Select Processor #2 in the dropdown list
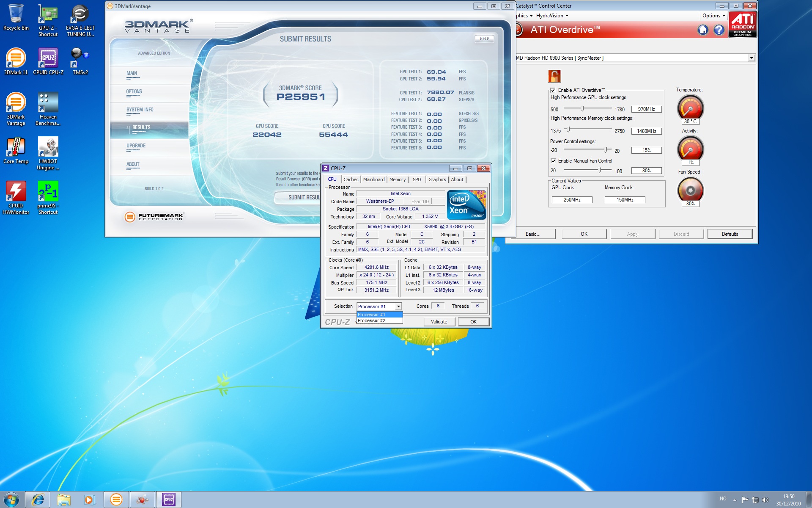Image resolution: width=812 pixels, height=508 pixels. [379, 320]
